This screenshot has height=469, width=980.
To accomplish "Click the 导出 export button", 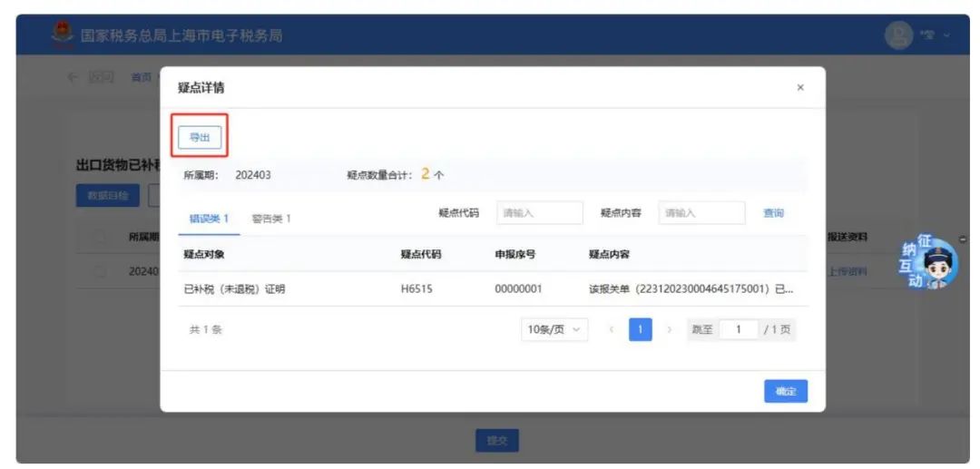I will pos(199,137).
